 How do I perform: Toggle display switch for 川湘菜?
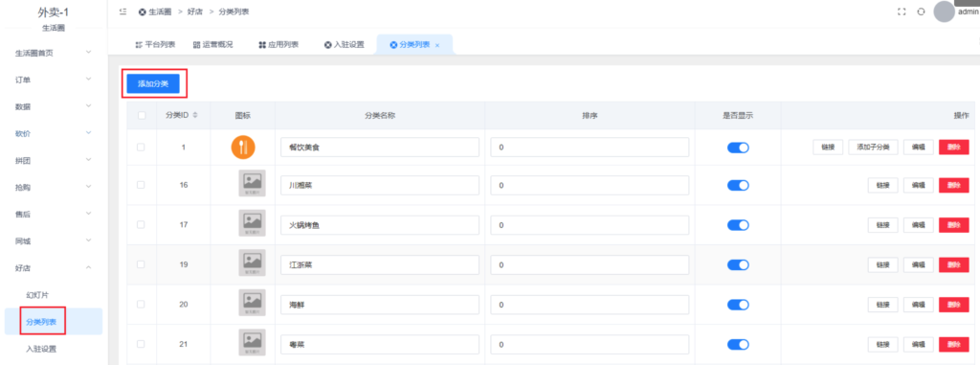(738, 185)
